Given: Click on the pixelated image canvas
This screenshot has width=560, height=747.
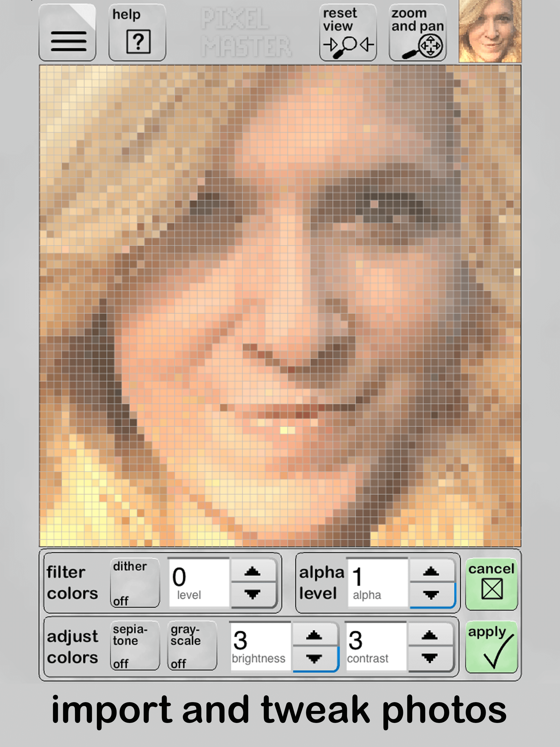Looking at the screenshot, I should tap(280, 306).
